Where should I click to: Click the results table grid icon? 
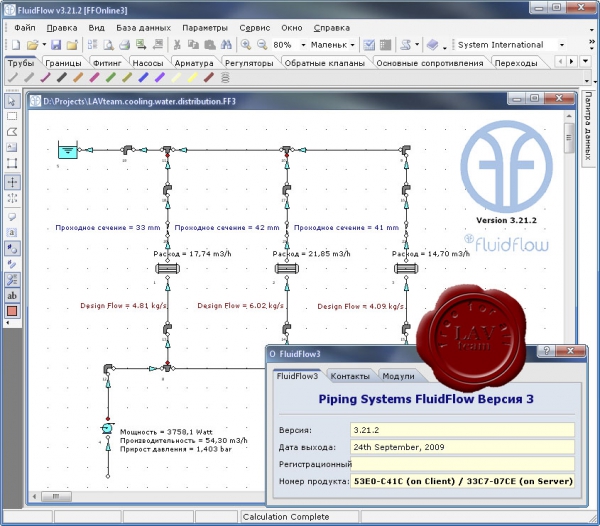[x=385, y=45]
